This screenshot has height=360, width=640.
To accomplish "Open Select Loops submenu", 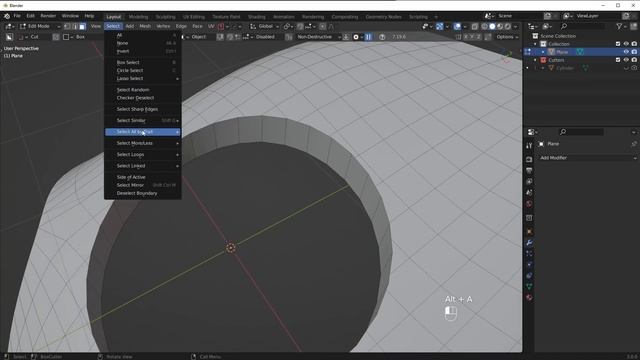I will click(x=142, y=155).
